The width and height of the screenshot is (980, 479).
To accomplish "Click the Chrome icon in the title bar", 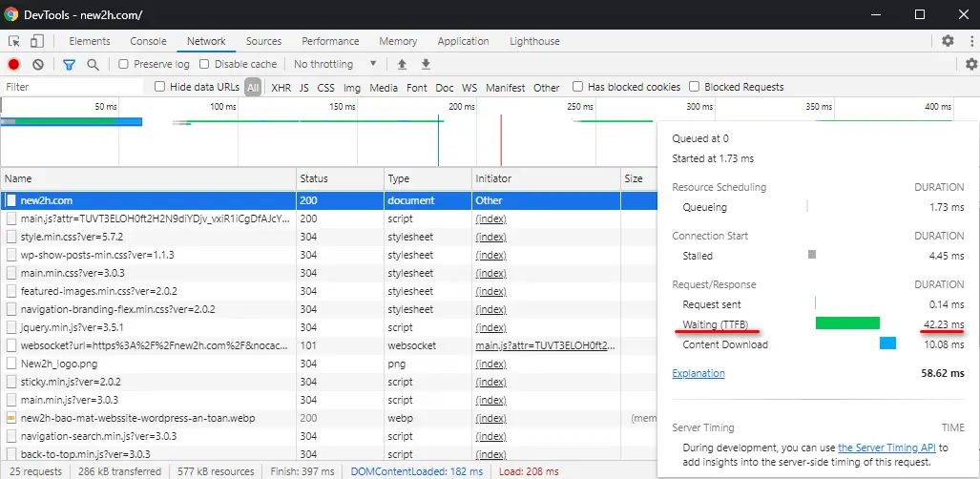I will pyautogui.click(x=11, y=14).
